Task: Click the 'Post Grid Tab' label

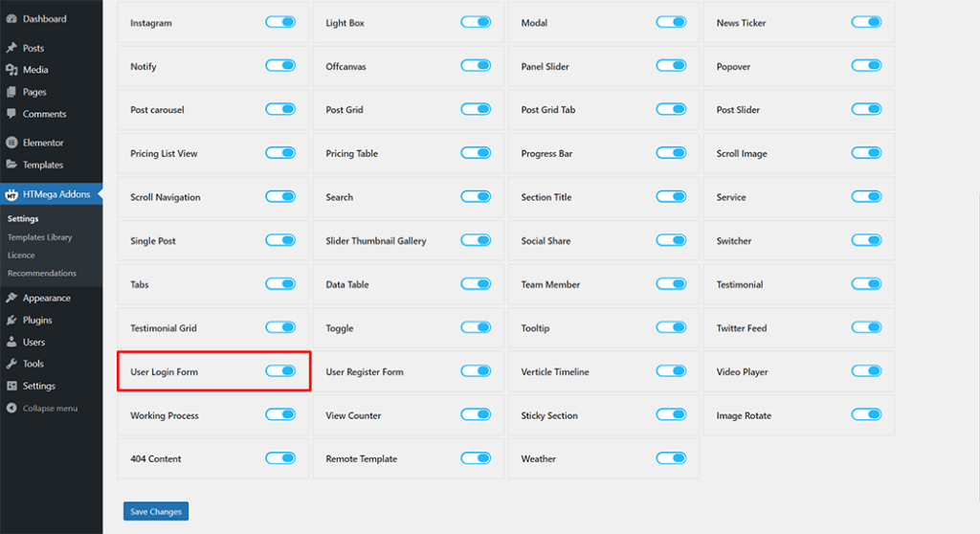Action: pyautogui.click(x=548, y=109)
